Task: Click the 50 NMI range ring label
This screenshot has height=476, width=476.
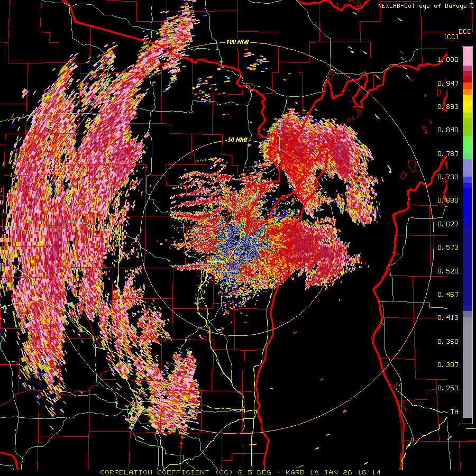Action: 237,140
